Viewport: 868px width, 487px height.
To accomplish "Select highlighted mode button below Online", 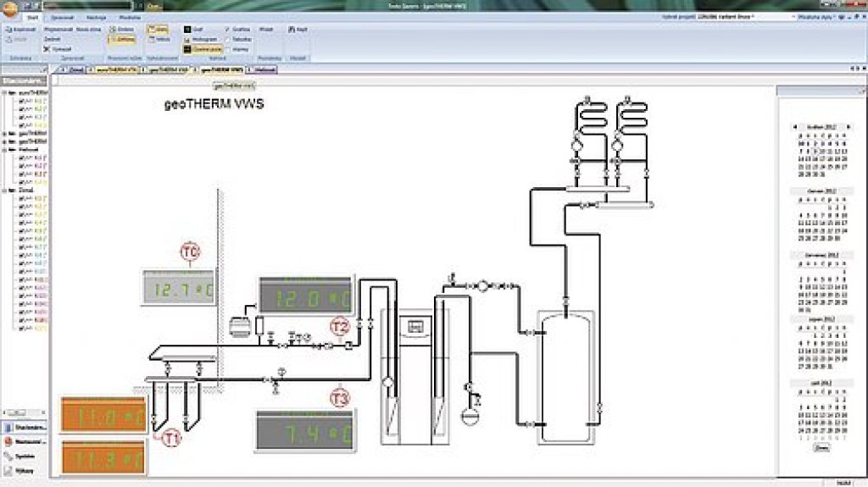I will [x=122, y=39].
